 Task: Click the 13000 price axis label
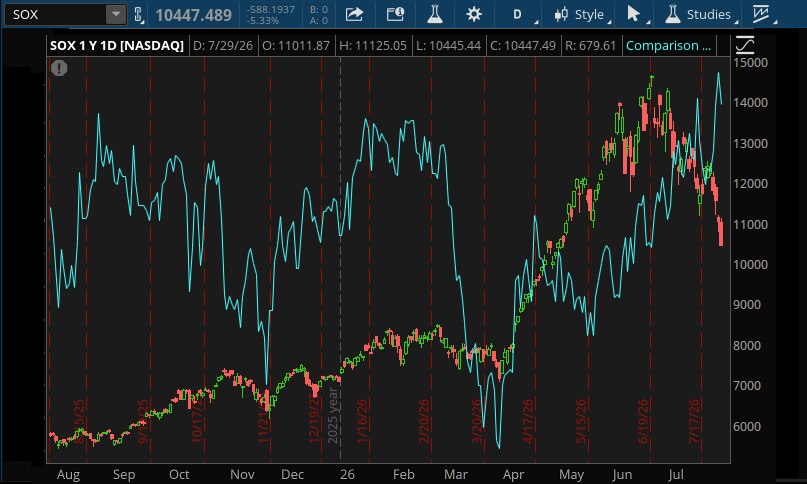(750, 143)
